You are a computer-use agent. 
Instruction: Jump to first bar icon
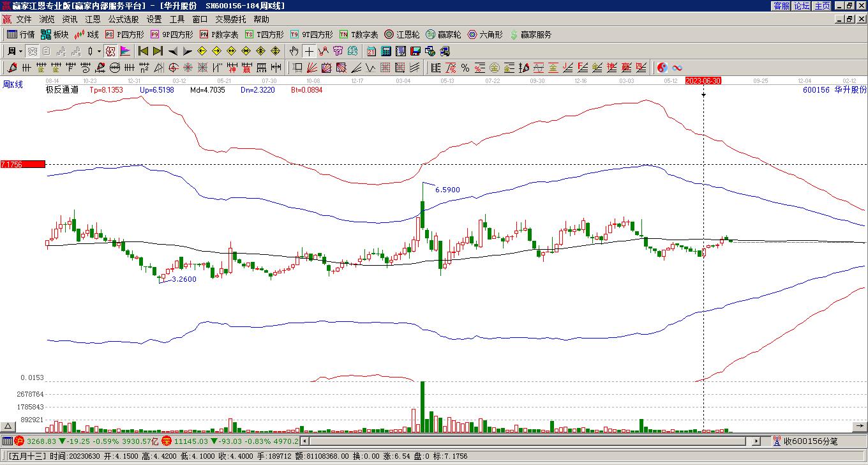point(144,51)
